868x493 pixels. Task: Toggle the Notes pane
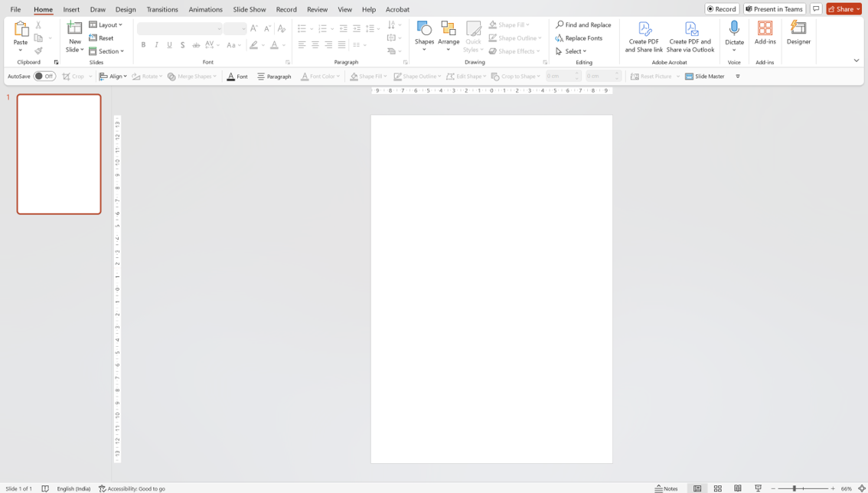667,488
